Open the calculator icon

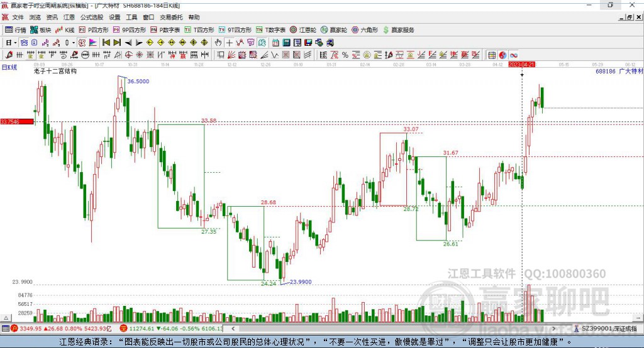(x=286, y=43)
